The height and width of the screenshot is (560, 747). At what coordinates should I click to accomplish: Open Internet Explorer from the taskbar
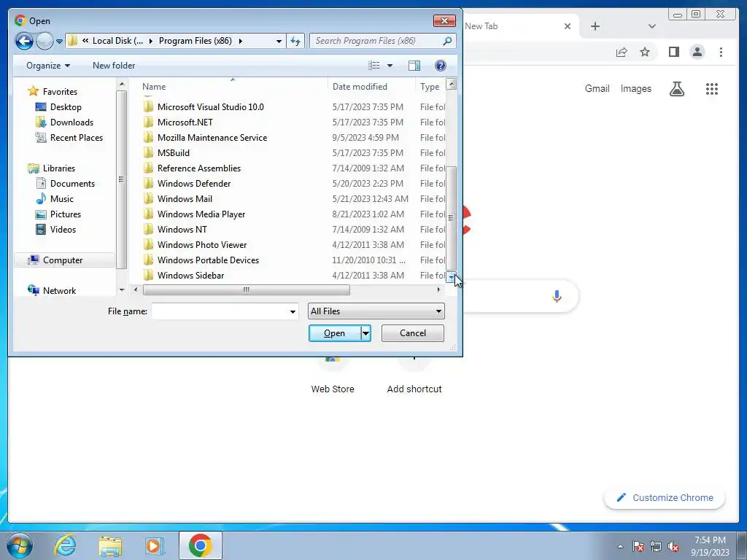[x=65, y=545]
